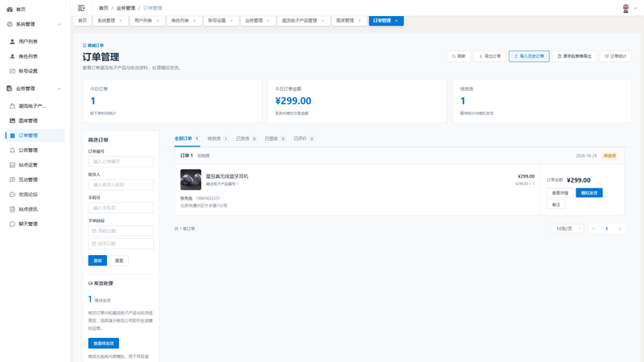
Task: Close the 账号设置 page tab
Action: pyautogui.click(x=231, y=21)
